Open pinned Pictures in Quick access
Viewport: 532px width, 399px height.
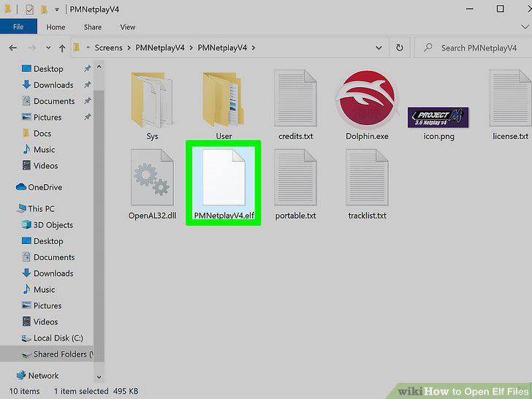coord(47,118)
